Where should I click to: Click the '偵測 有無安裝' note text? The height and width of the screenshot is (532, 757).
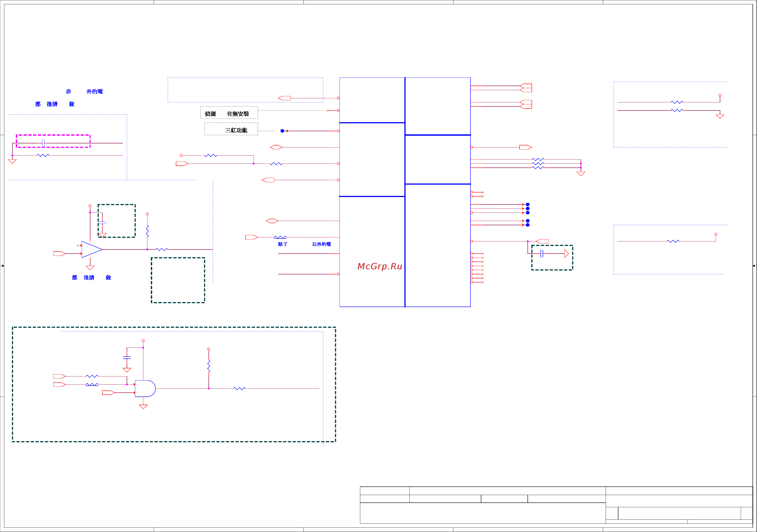point(227,114)
